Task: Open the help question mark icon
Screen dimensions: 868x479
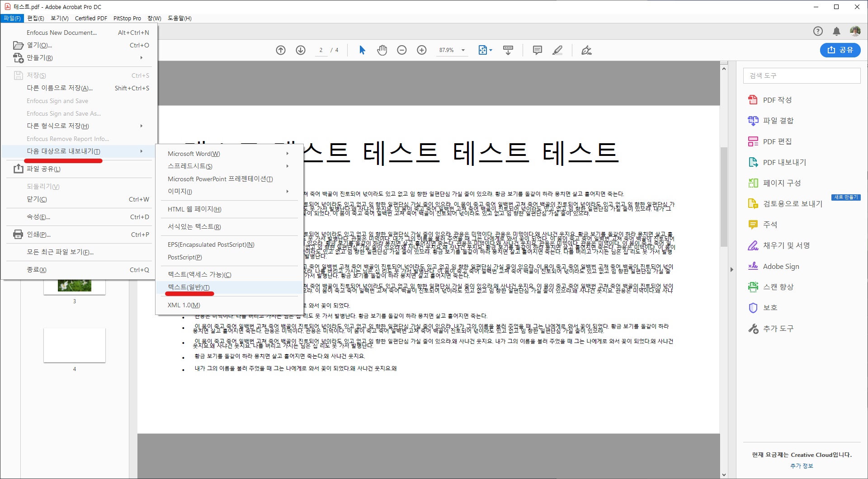Action: 818,31
